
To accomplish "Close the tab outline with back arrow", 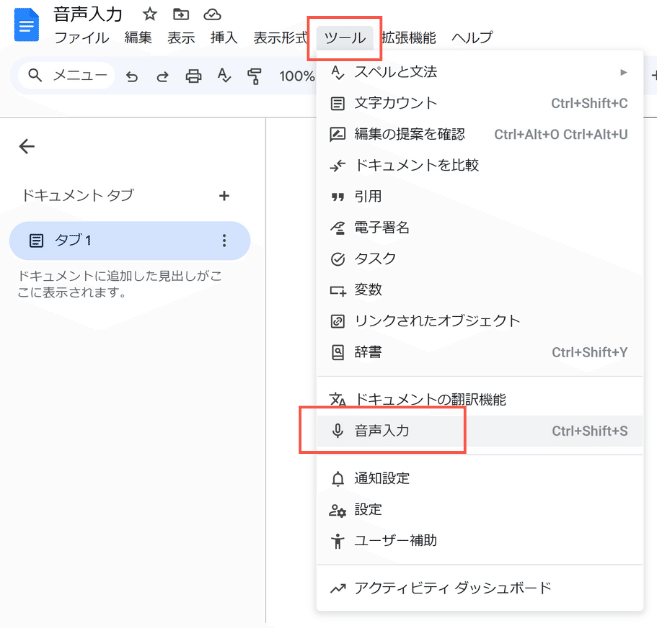I will (x=27, y=147).
